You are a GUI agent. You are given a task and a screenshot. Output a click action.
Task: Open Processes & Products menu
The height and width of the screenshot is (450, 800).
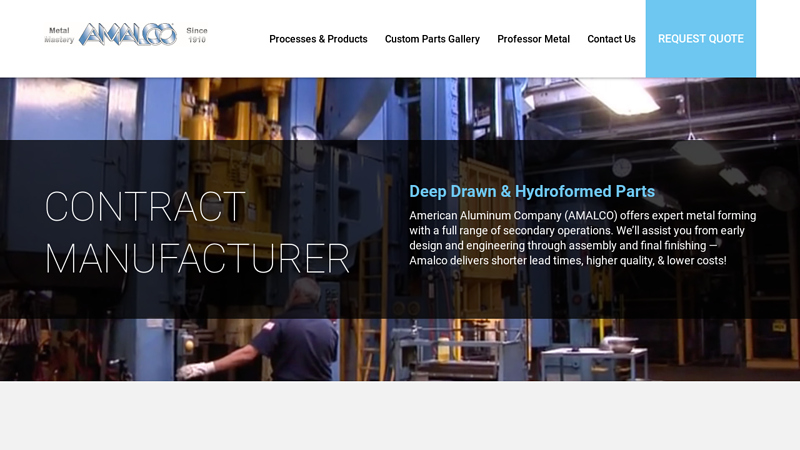coord(318,39)
